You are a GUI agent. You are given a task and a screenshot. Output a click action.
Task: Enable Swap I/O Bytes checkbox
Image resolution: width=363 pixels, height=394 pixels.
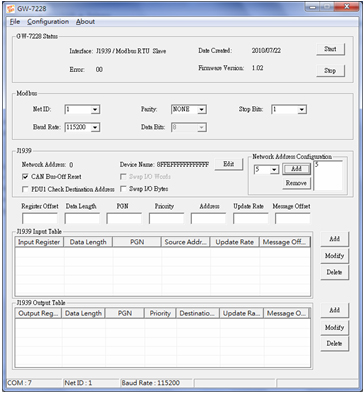(x=123, y=189)
